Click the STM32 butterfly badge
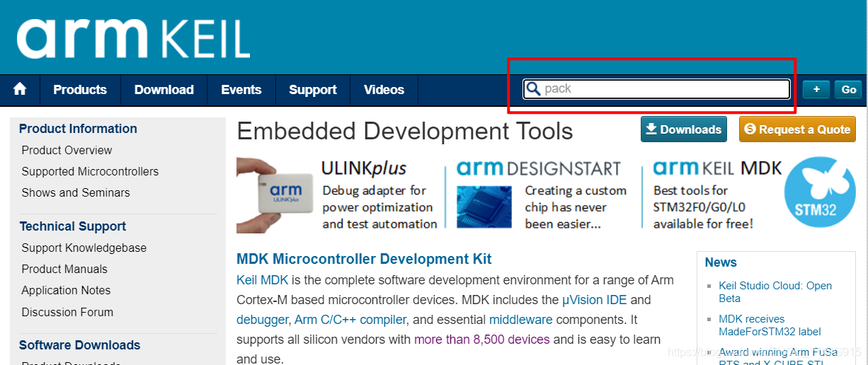This screenshot has height=365, width=868. pos(820,194)
